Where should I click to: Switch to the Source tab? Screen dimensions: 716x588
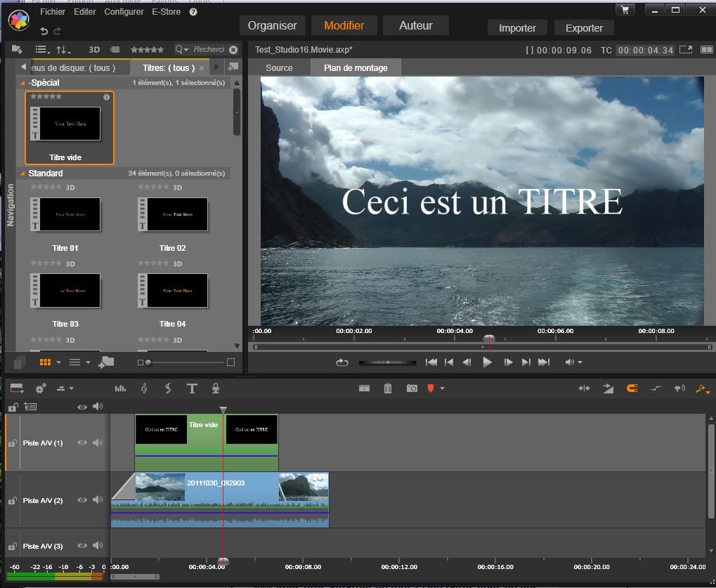[279, 67]
